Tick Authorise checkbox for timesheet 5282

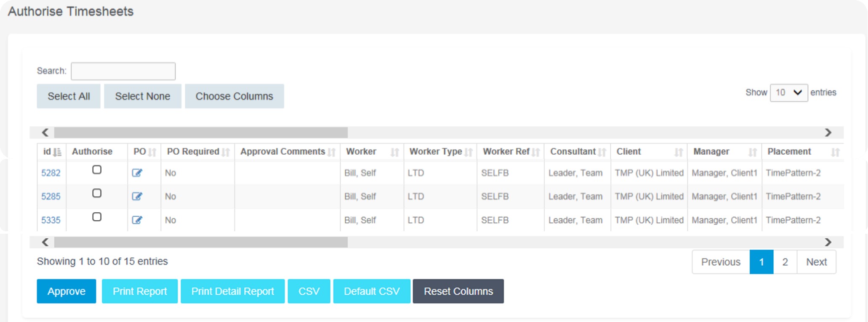[x=97, y=170]
